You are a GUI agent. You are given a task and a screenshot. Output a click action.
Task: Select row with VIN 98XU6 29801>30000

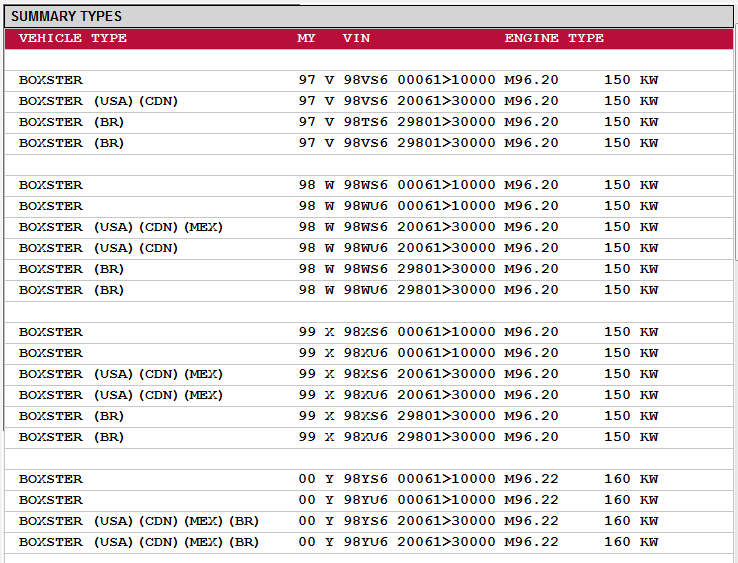[x=369, y=438]
